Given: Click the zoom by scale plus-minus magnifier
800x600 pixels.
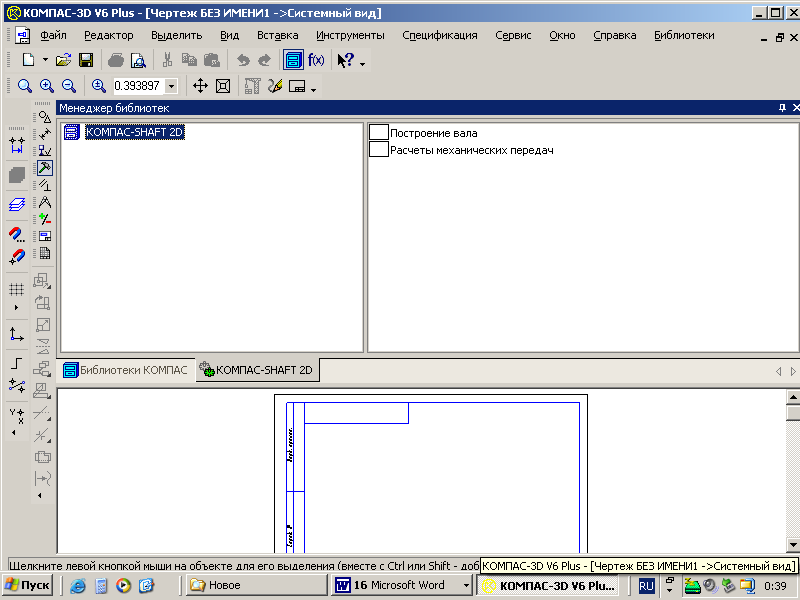Looking at the screenshot, I should coord(98,86).
